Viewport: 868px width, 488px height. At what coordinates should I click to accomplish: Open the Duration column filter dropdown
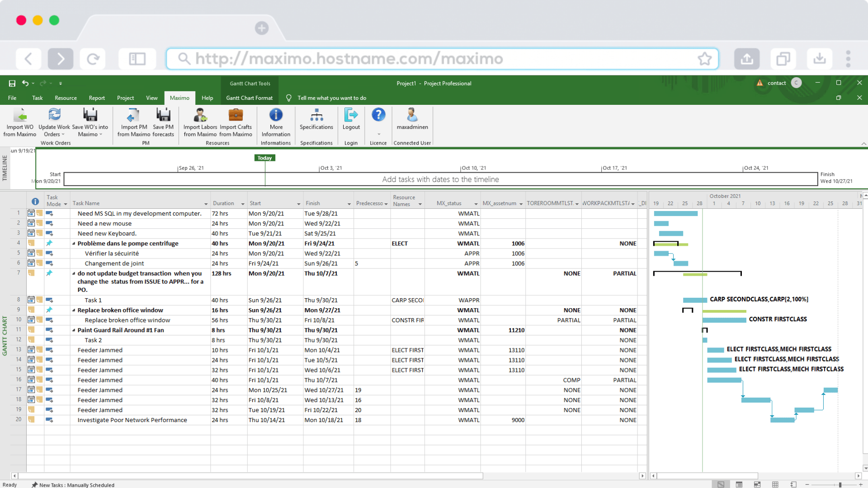coord(242,203)
